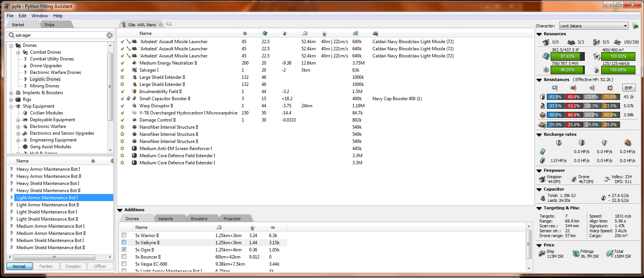Collapse the Resistances section

coord(539,80)
